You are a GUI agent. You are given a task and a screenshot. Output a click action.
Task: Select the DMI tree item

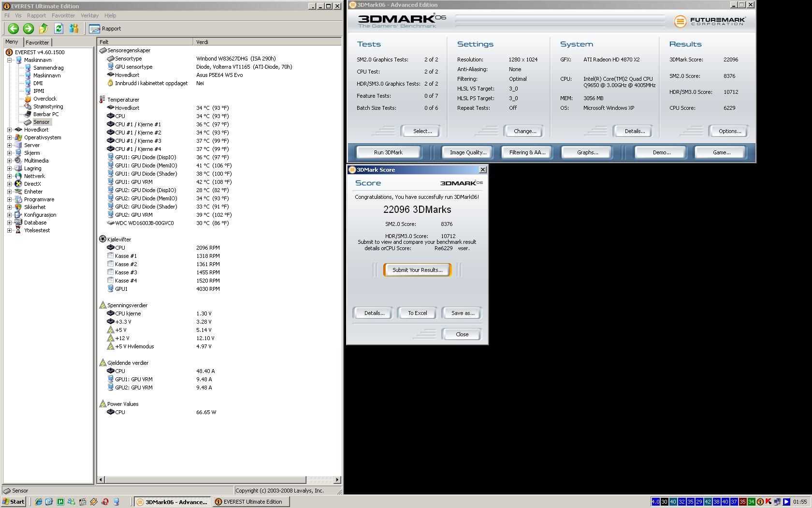pyautogui.click(x=38, y=83)
